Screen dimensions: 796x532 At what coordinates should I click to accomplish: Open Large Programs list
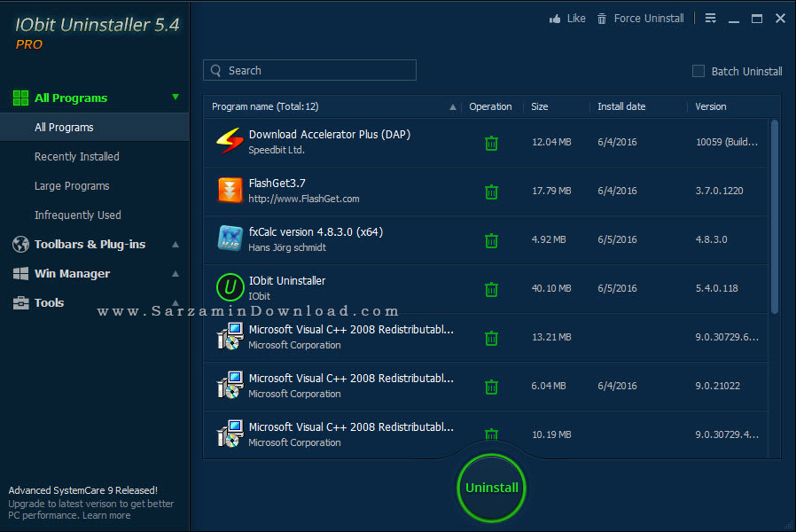[x=72, y=186]
